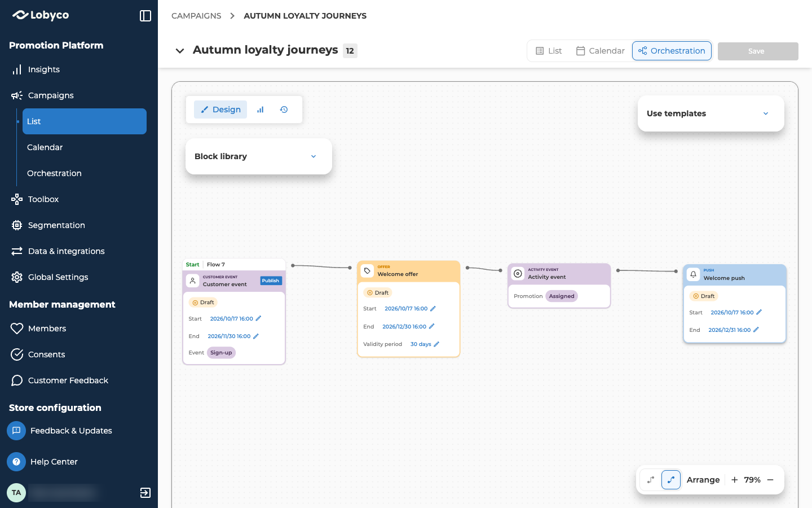The image size is (812, 508).
Task: Click the Help Center question mark icon
Action: [x=16, y=462]
